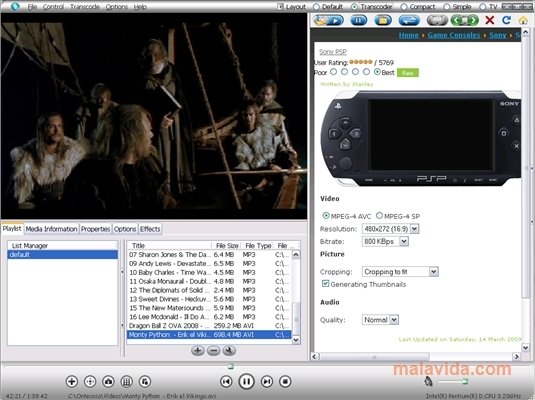Image resolution: width=535 pixels, height=400 pixels.
Task: Select 07 Sharon Jones playlist row
Action: pyautogui.click(x=209, y=255)
